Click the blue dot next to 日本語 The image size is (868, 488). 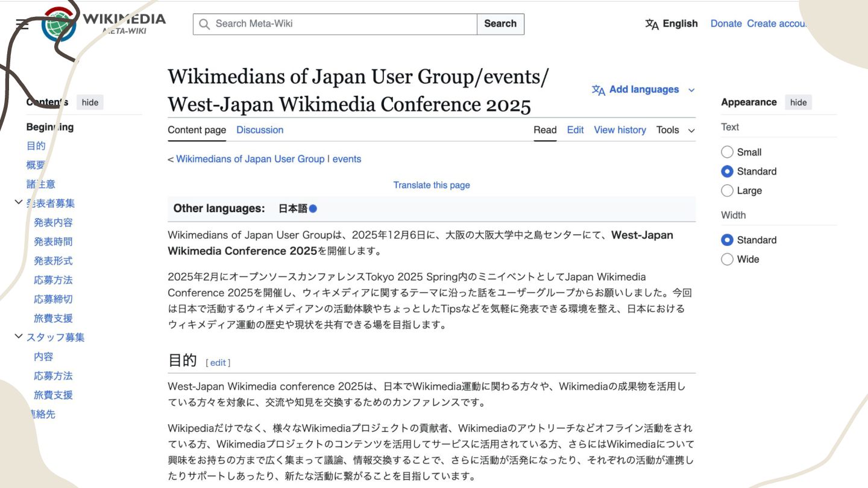coord(313,208)
